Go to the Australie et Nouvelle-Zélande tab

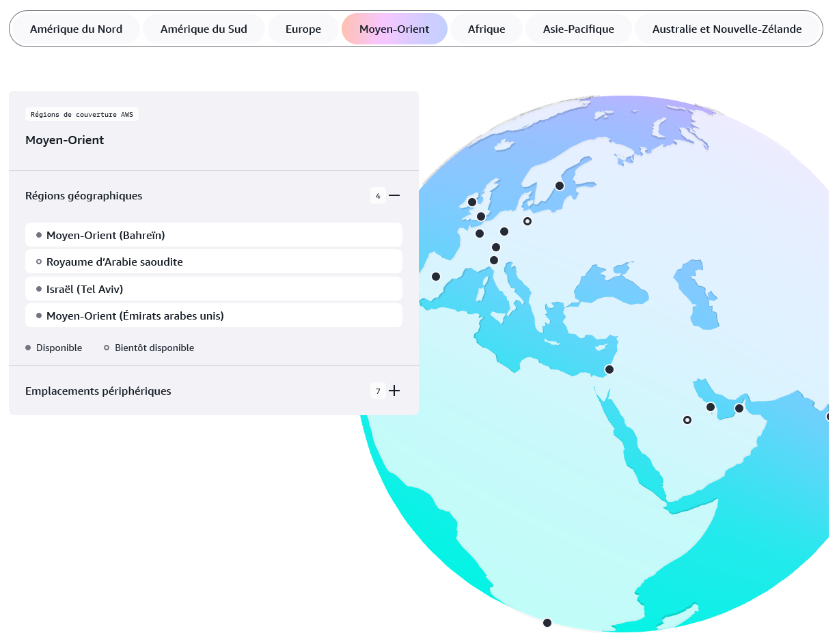click(726, 29)
